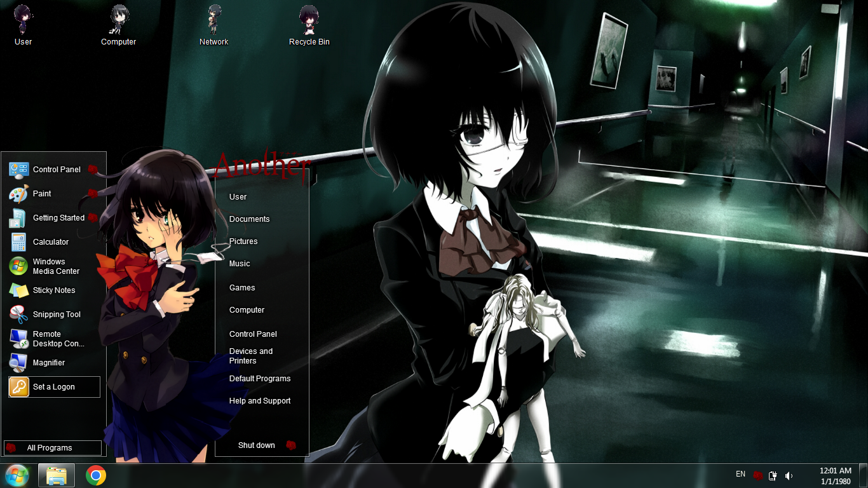The height and width of the screenshot is (488, 868).
Task: Click the Shut down button
Action: pyautogui.click(x=257, y=445)
